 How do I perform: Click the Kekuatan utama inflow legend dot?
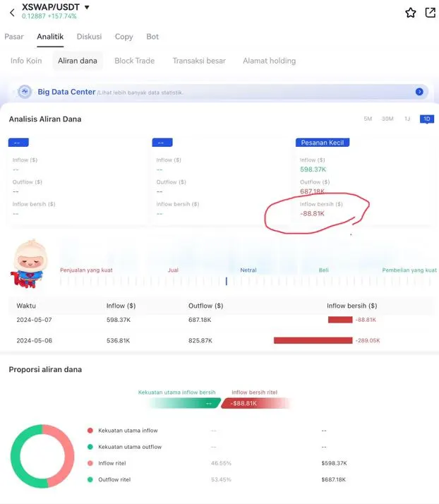[90, 431]
